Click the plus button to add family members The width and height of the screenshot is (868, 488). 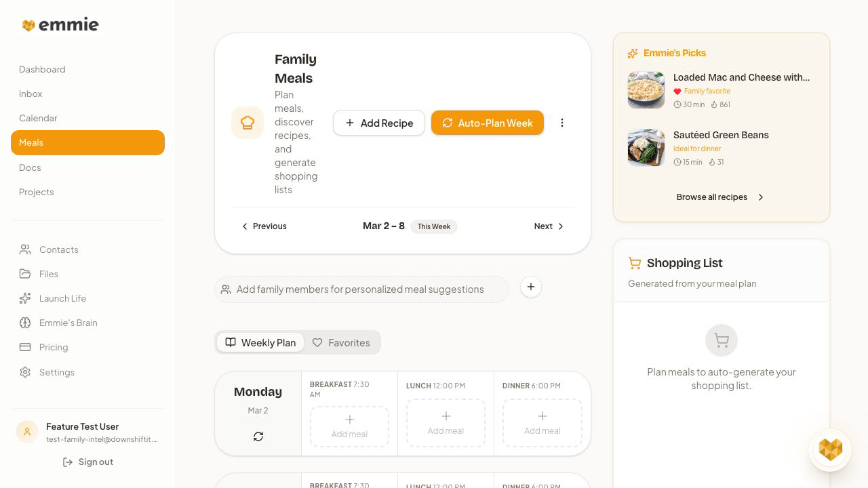pyautogui.click(x=531, y=287)
